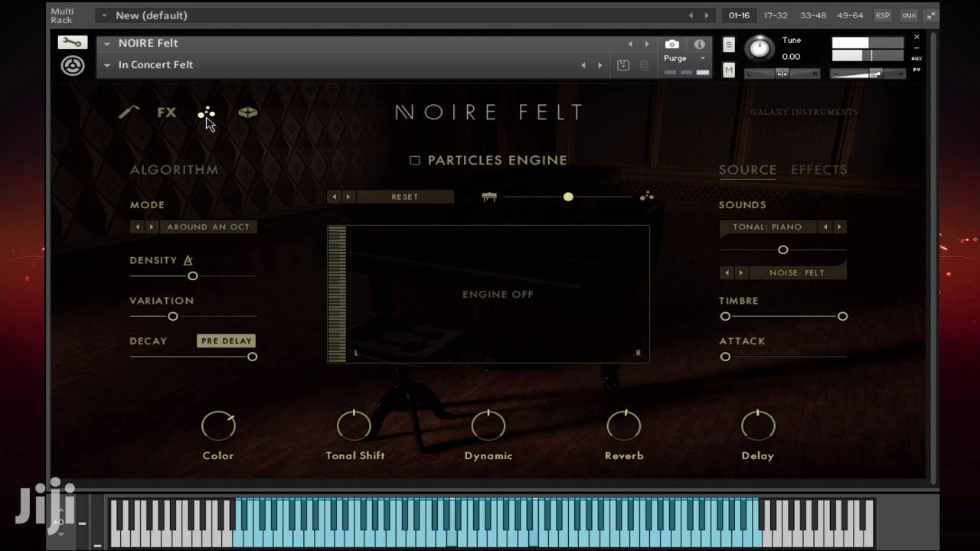Click the Tonal Shift knob

pos(354,425)
